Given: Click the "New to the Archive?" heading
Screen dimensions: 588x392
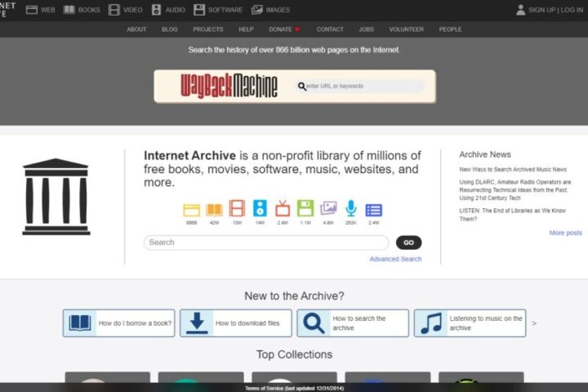Looking at the screenshot, I should pos(294,296).
